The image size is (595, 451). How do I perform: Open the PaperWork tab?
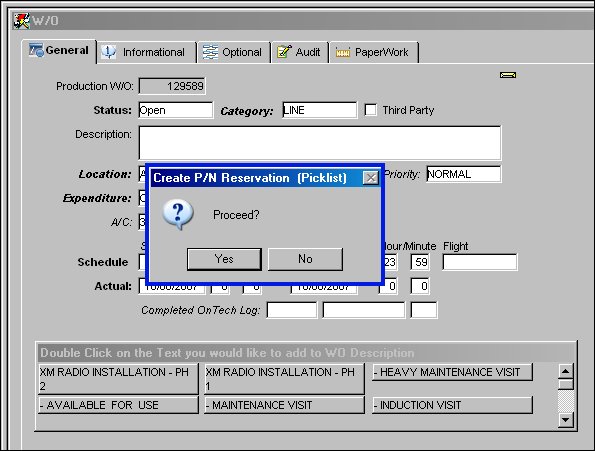click(374, 52)
